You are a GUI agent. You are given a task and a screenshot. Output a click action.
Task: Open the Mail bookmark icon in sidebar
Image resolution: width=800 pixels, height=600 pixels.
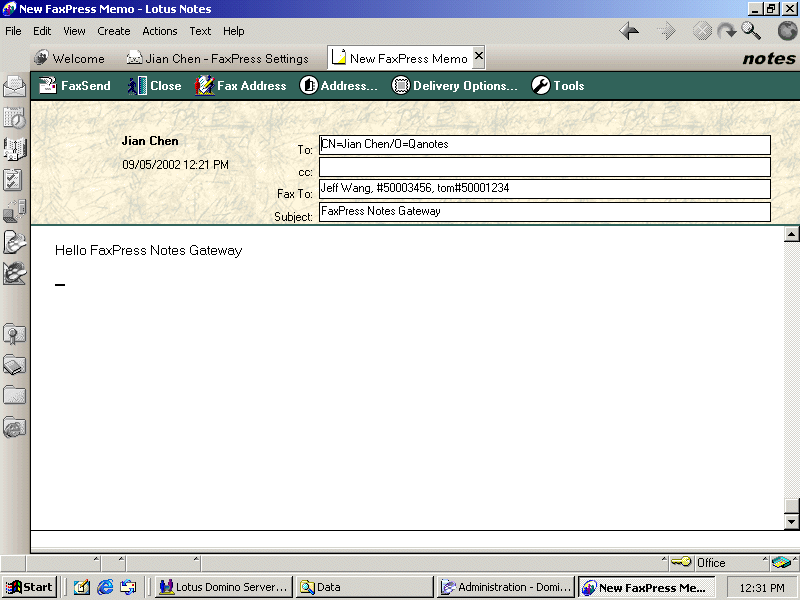(x=14, y=86)
